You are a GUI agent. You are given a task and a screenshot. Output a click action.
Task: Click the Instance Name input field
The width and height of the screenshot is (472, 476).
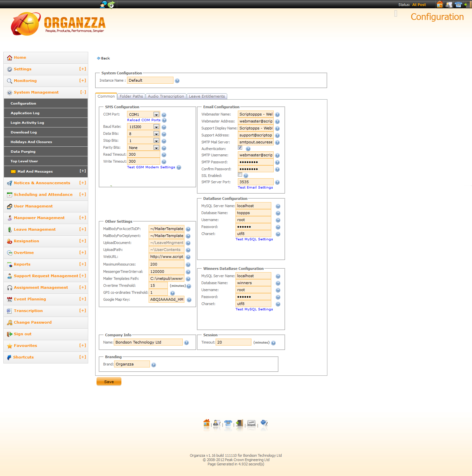point(150,80)
